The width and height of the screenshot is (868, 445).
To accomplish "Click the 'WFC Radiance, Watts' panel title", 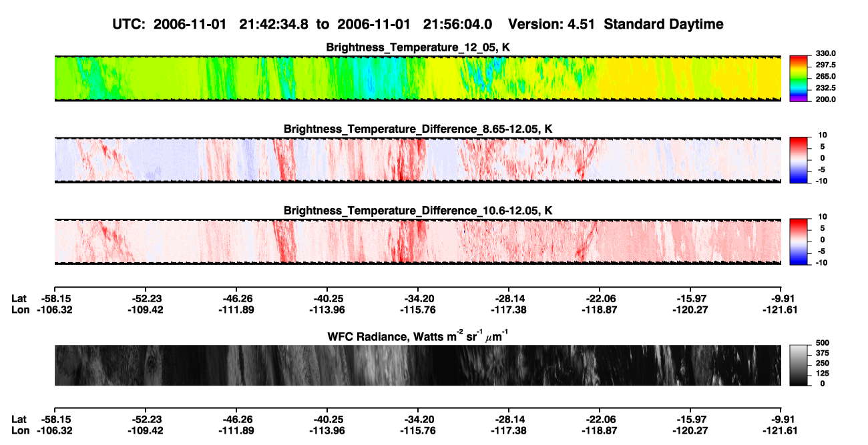I will tap(418, 336).
